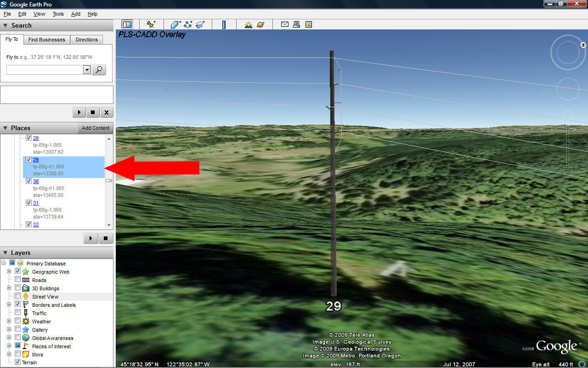
Task: Open the Ruler measurement tool
Action: pyautogui.click(x=224, y=24)
